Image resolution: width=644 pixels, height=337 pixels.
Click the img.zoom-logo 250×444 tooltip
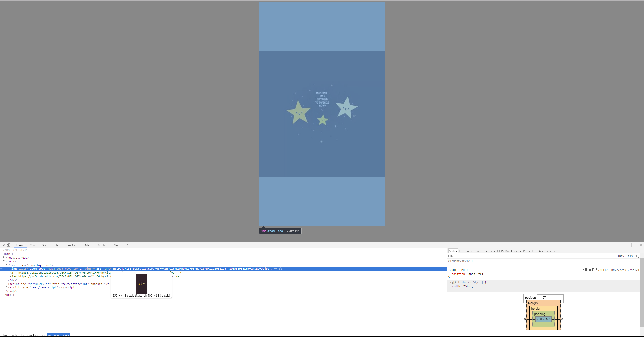(x=280, y=231)
